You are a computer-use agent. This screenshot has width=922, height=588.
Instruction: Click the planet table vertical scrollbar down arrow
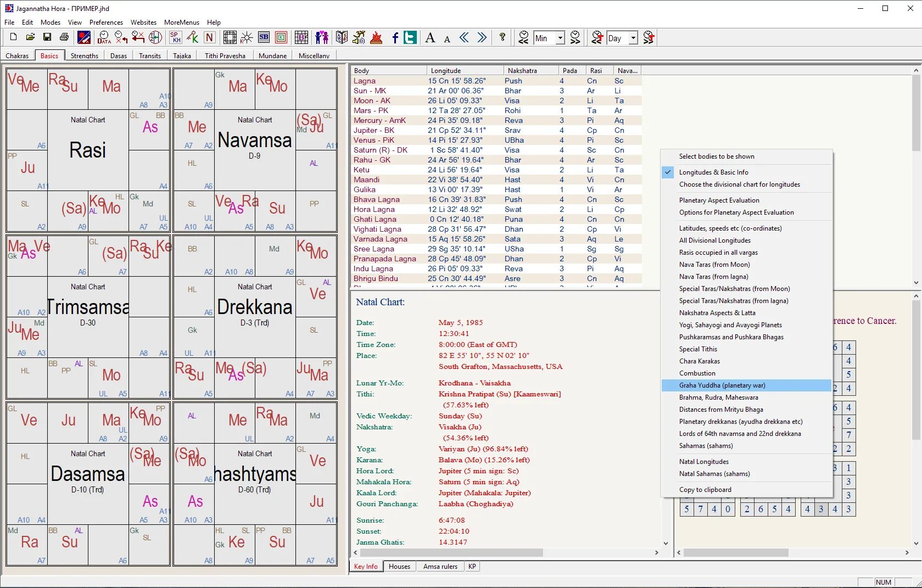[916, 283]
